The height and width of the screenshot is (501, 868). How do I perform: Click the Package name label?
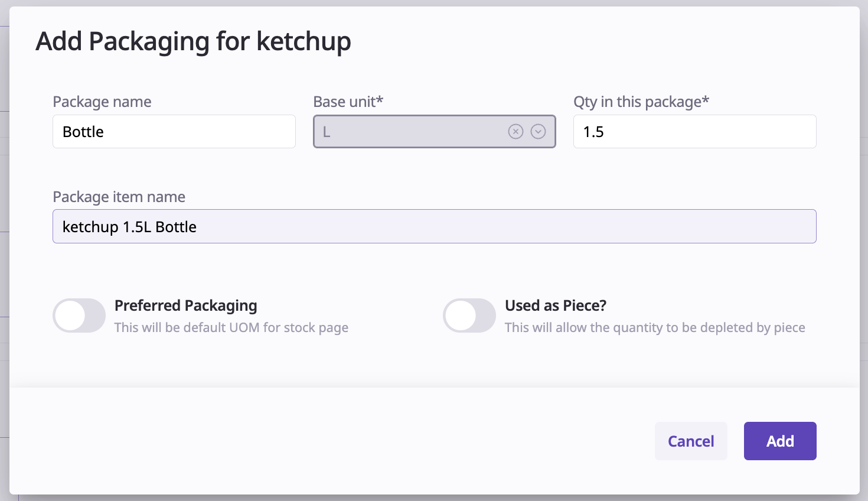coord(102,102)
